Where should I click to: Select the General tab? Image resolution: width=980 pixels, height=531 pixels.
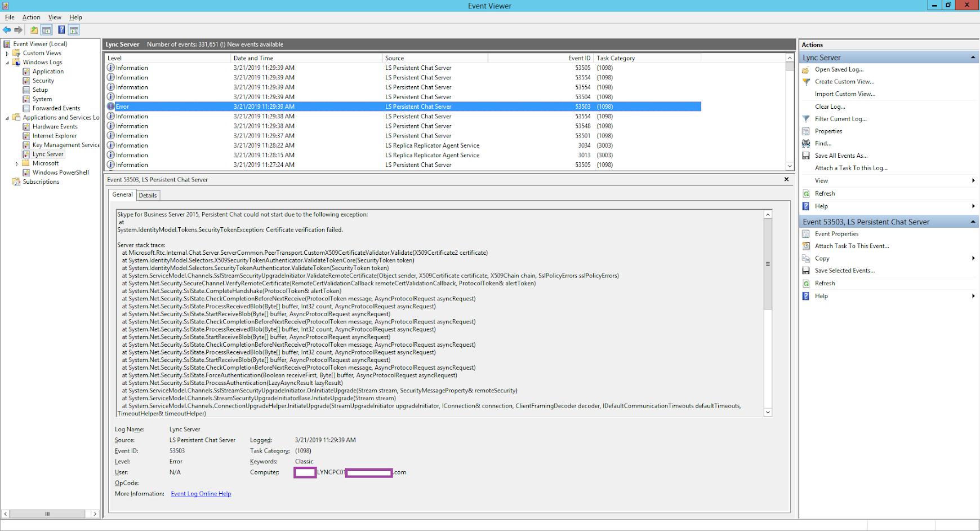click(x=122, y=194)
